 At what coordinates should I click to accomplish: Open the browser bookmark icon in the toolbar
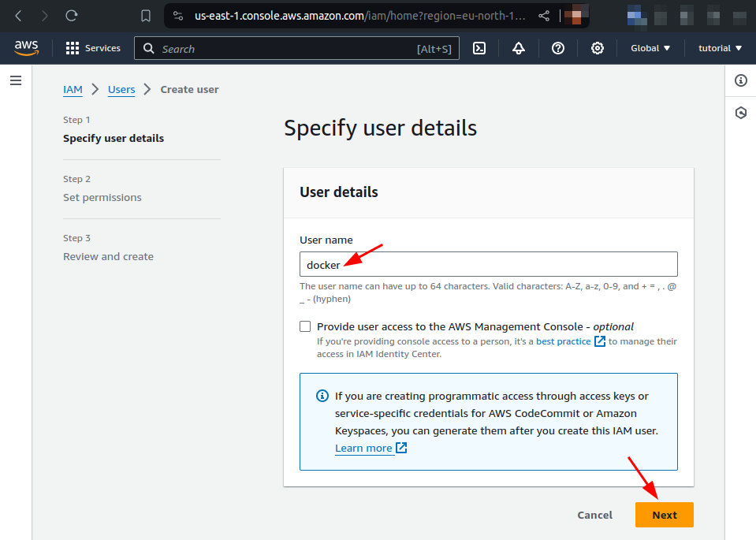coord(143,15)
